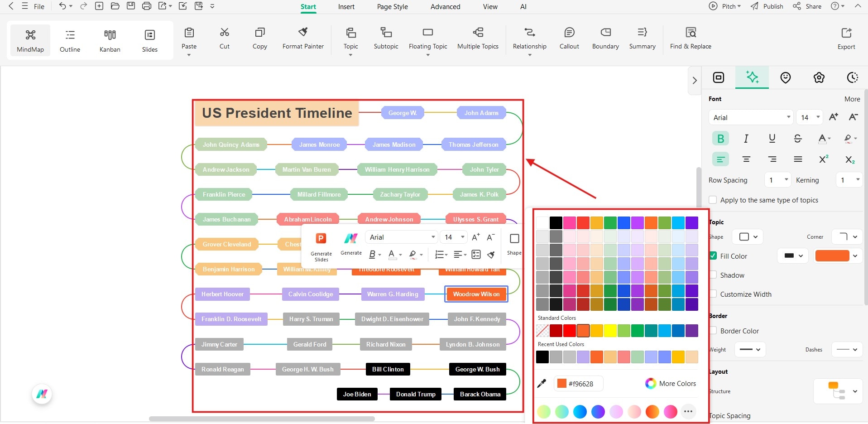Activate the Format Painter
The image size is (868, 424).
point(302,39)
